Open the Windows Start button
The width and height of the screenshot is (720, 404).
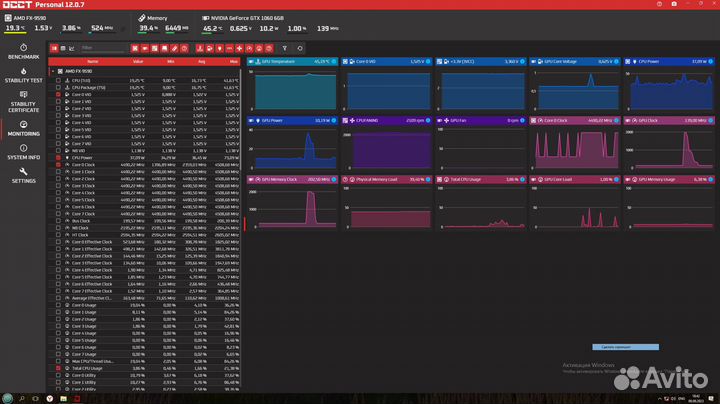click(x=7, y=398)
